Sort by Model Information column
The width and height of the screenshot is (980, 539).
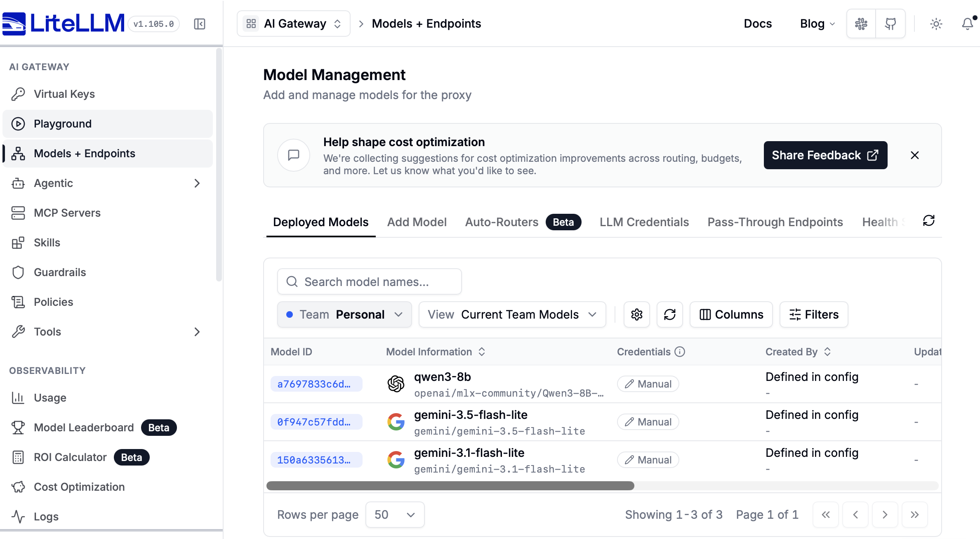436,352
